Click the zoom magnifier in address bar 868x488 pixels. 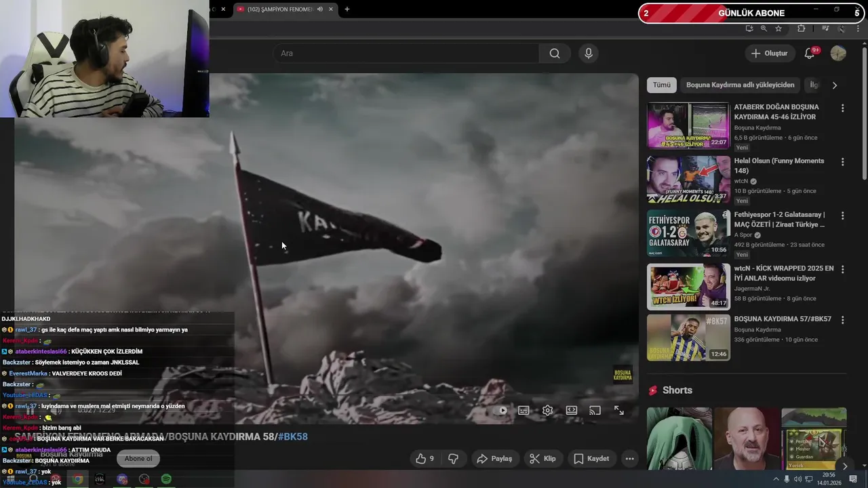764,28
